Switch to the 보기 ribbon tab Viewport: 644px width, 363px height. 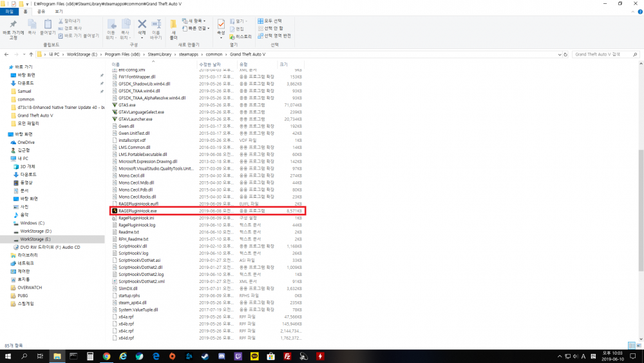(59, 12)
